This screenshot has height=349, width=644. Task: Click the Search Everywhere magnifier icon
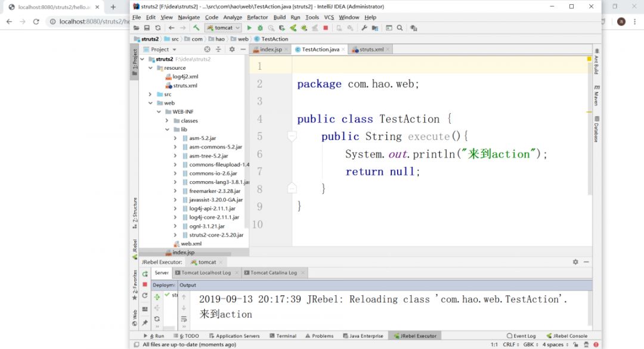tap(400, 28)
